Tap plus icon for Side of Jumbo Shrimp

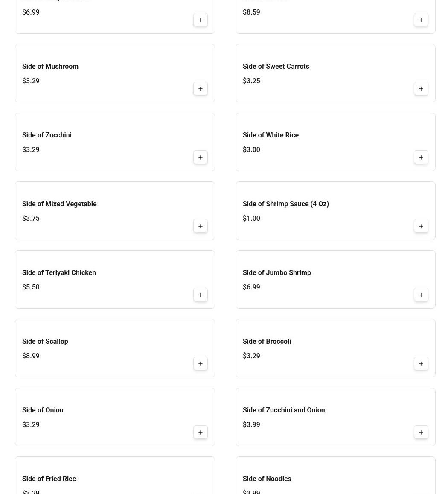421,295
